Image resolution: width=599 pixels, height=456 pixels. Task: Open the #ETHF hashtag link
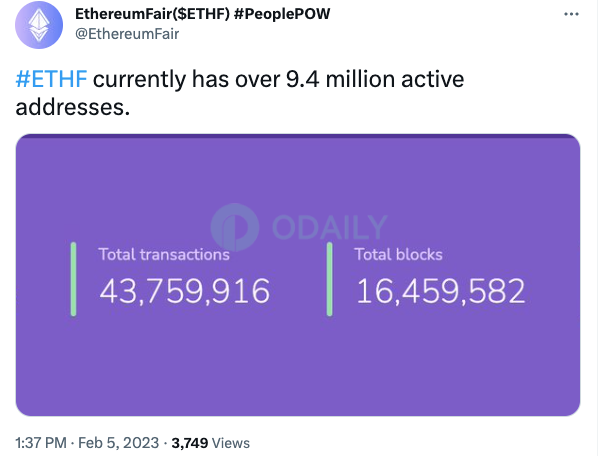(52, 79)
